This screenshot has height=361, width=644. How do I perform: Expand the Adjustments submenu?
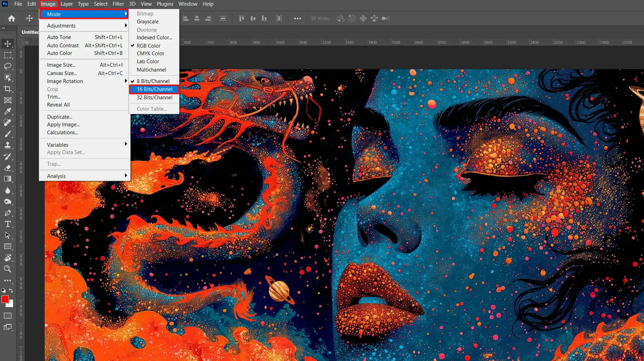pyautogui.click(x=84, y=26)
